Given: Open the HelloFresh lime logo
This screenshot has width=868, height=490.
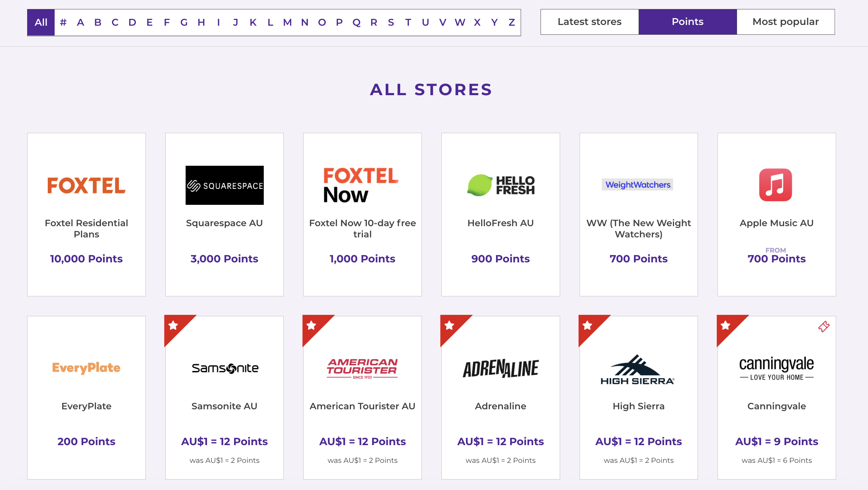Looking at the screenshot, I should 501,185.
